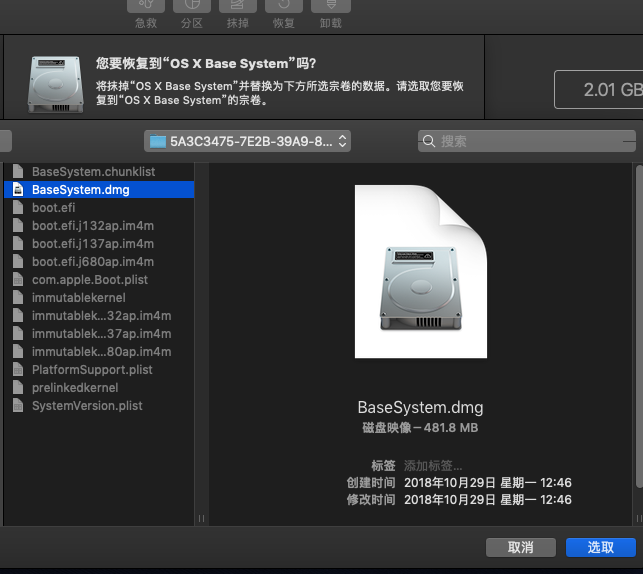Select SystemVersion.plist in the list

[x=87, y=406]
